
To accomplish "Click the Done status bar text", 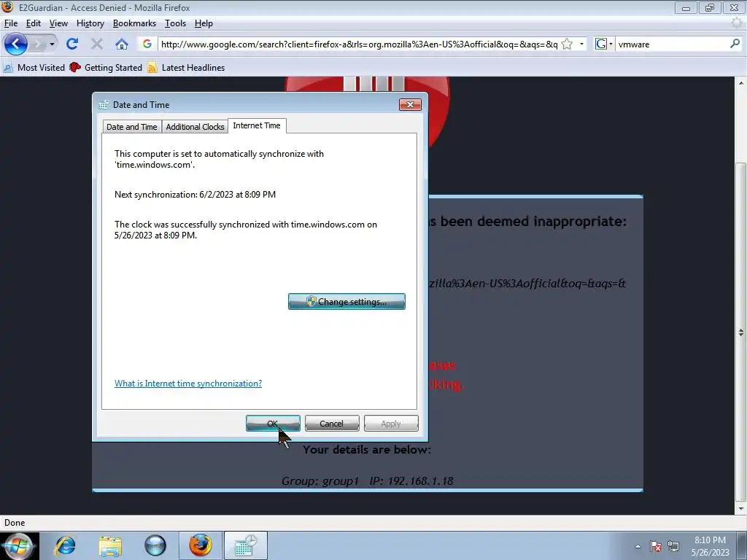I will click(x=15, y=523).
